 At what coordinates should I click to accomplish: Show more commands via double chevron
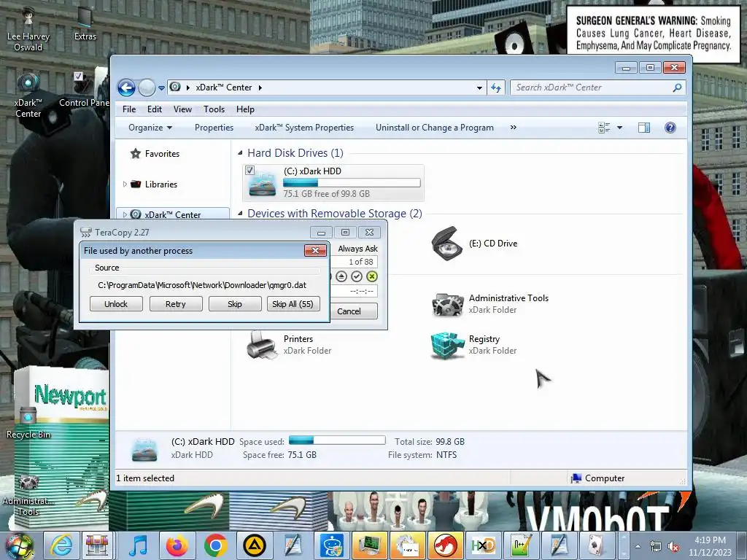pos(513,127)
